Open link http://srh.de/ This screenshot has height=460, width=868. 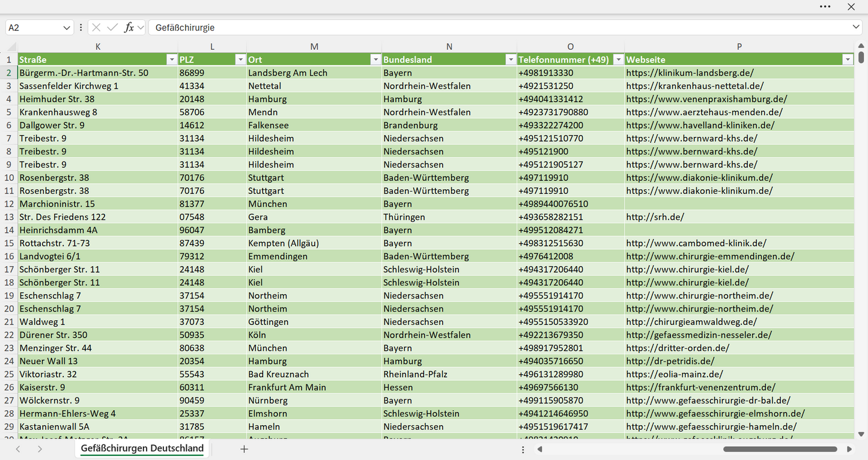click(655, 217)
